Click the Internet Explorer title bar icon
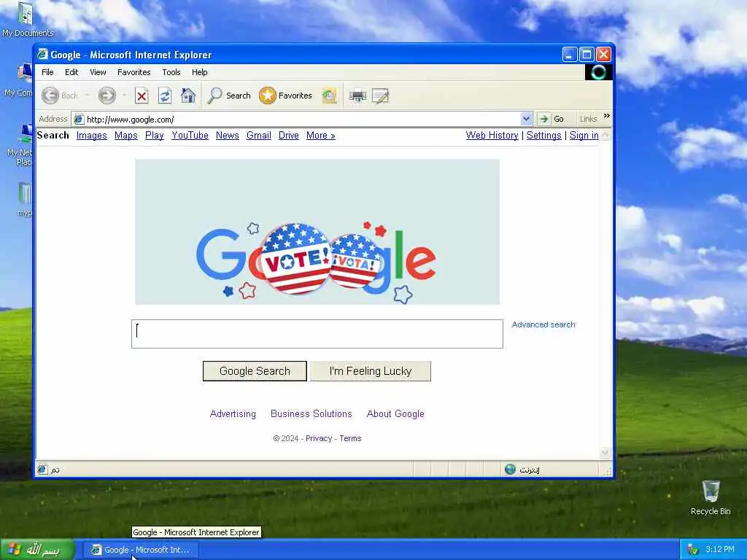The height and width of the screenshot is (560, 747). click(42, 54)
